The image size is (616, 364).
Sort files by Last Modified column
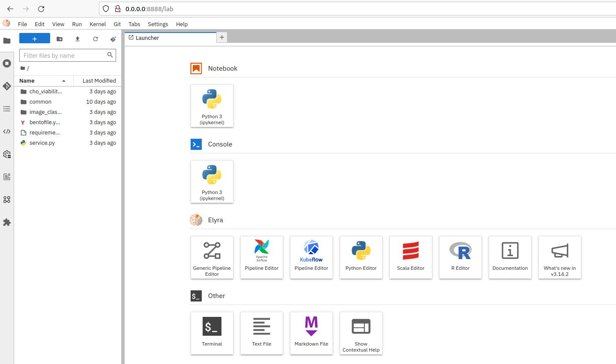[97, 81]
